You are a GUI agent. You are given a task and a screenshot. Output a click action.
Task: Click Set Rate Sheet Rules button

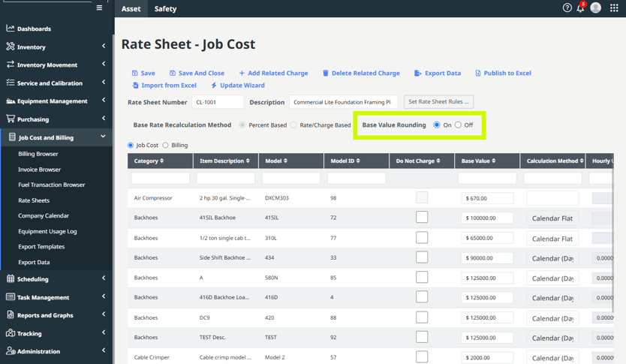(x=438, y=102)
